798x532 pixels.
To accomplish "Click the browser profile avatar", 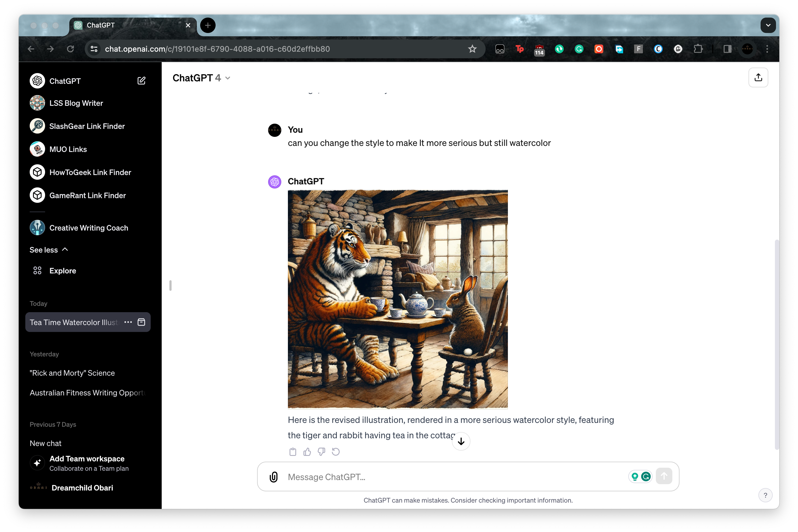I will 747,49.
